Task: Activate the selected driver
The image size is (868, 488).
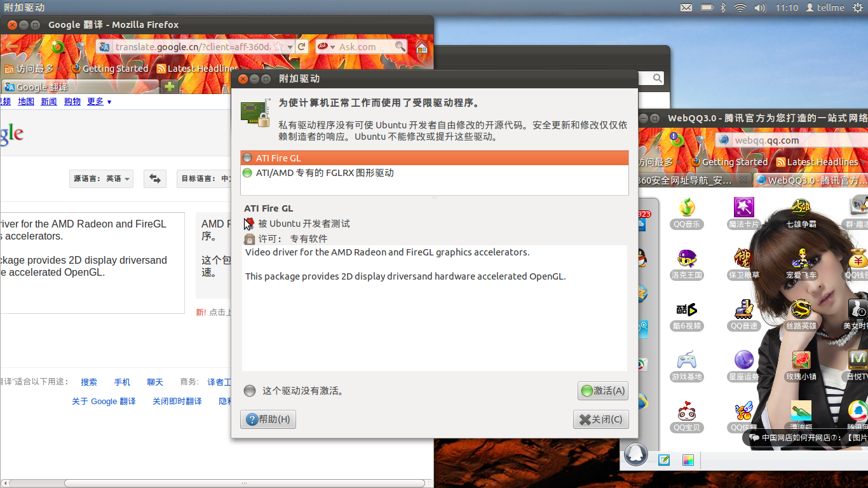Action: pos(602,391)
